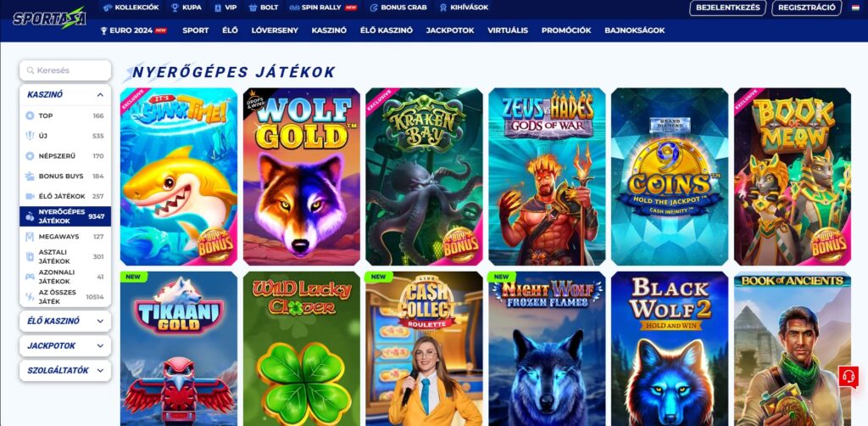This screenshot has height=426, width=868.
Task: Open the Lóverseny menu item
Action: (275, 31)
